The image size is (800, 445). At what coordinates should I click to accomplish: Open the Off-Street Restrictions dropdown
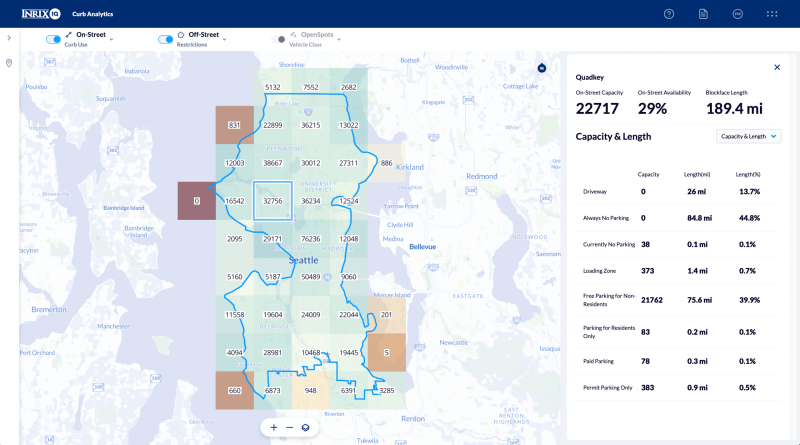224,39
